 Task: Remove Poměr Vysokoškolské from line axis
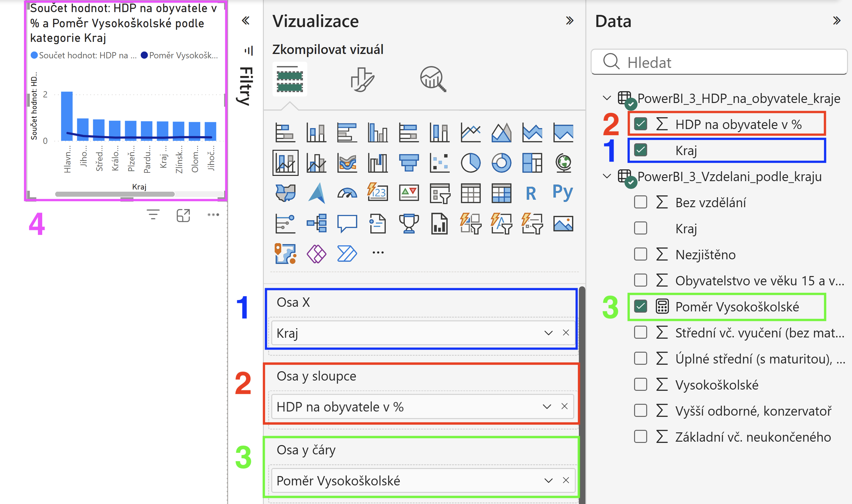tap(566, 480)
